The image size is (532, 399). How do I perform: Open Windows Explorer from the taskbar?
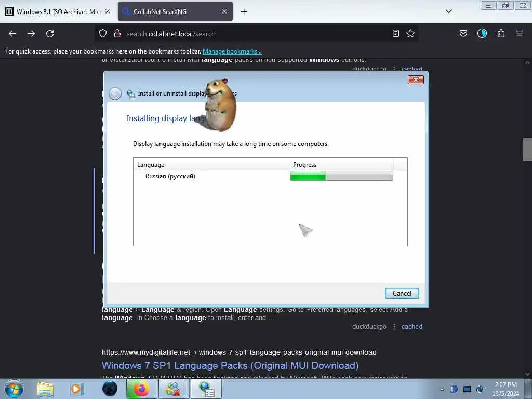46,389
